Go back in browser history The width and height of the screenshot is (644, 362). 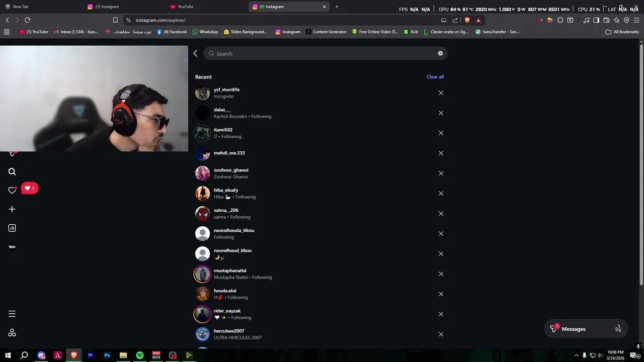tap(7, 20)
